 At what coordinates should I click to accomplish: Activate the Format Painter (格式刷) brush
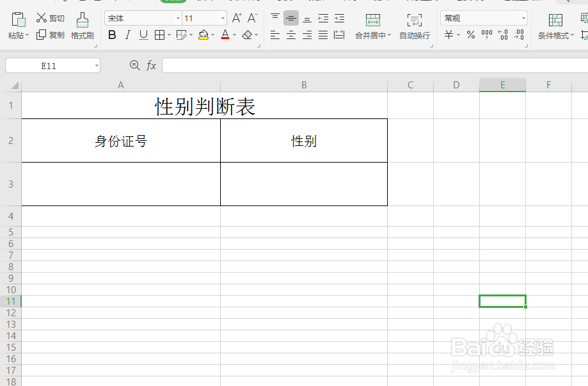83,26
